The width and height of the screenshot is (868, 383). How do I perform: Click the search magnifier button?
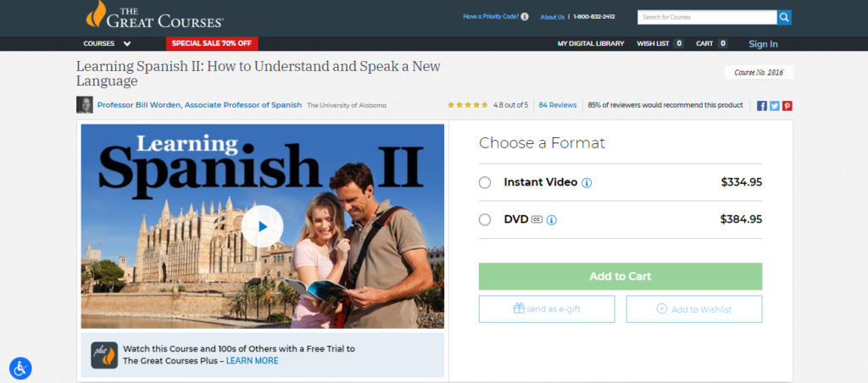click(x=784, y=17)
